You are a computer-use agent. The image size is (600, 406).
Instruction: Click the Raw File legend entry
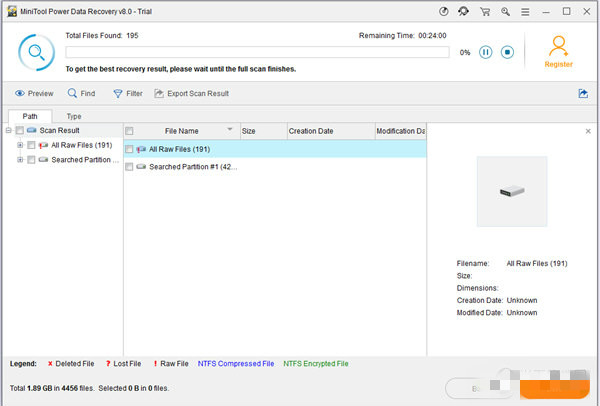pos(171,364)
